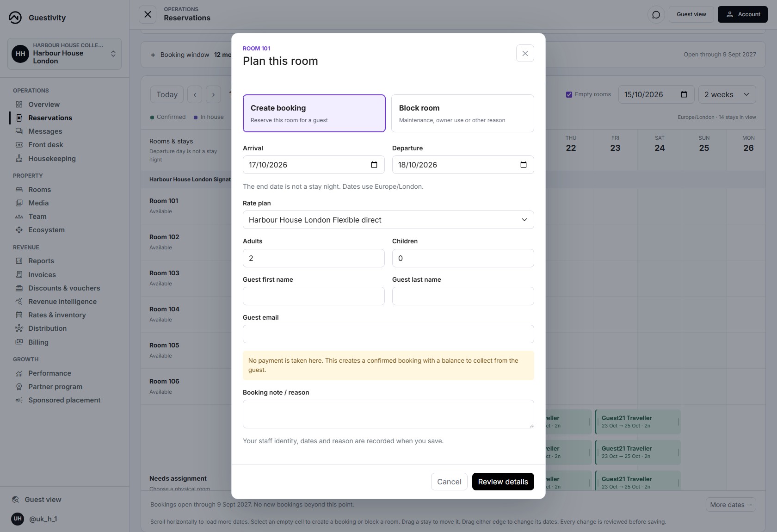The height and width of the screenshot is (532, 777).
Task: Click the Ecosystem sidebar icon
Action: coord(19,230)
